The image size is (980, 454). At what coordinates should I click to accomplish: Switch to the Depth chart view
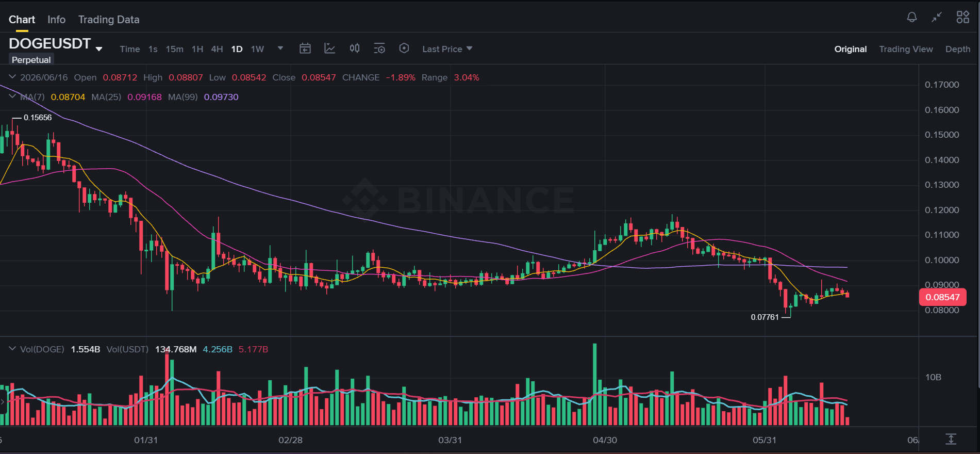point(958,49)
